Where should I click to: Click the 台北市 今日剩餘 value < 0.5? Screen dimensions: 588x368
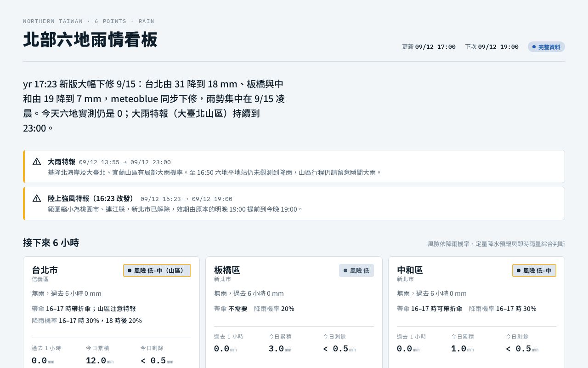point(153,361)
